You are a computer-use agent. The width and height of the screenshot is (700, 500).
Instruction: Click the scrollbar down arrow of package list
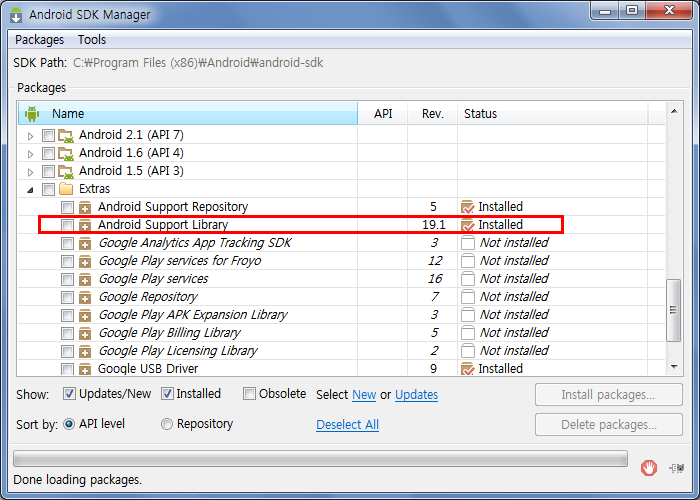pos(674,367)
